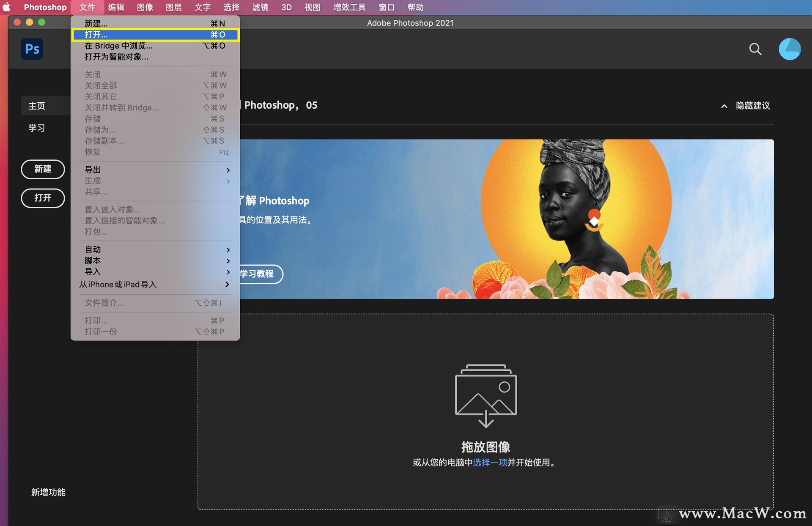This screenshot has height=526, width=812.
Task: Click the 新建 button in sidebar
Action: pos(43,169)
